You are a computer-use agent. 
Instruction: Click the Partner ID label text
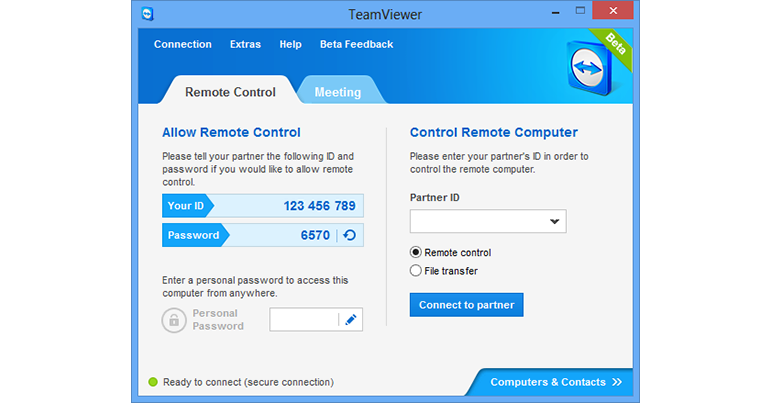pyautogui.click(x=434, y=197)
